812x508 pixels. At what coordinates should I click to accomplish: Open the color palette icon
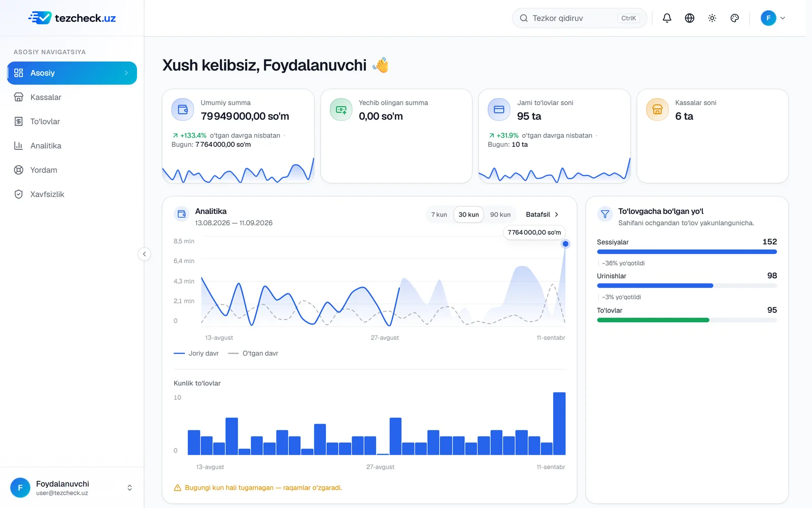coord(734,18)
